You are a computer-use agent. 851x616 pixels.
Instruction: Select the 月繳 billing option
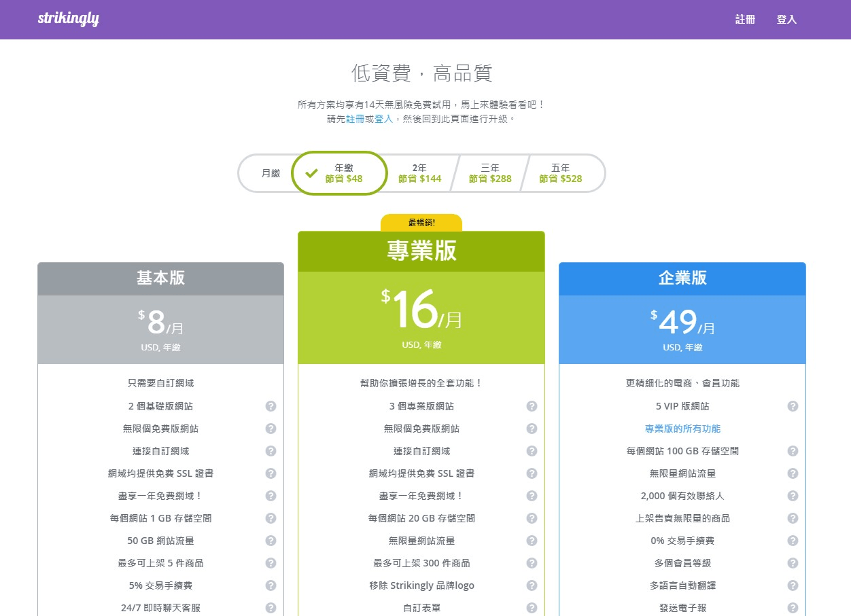click(x=270, y=173)
